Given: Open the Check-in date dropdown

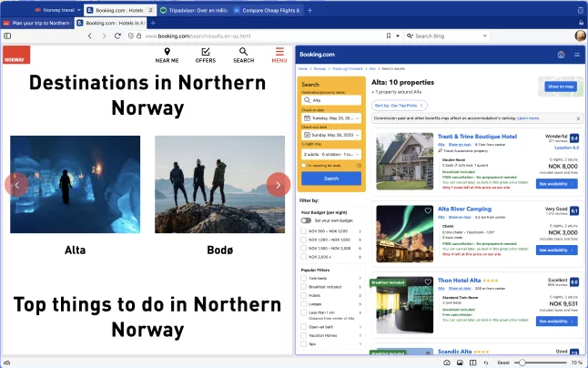Looking at the screenshot, I should 331,118.
